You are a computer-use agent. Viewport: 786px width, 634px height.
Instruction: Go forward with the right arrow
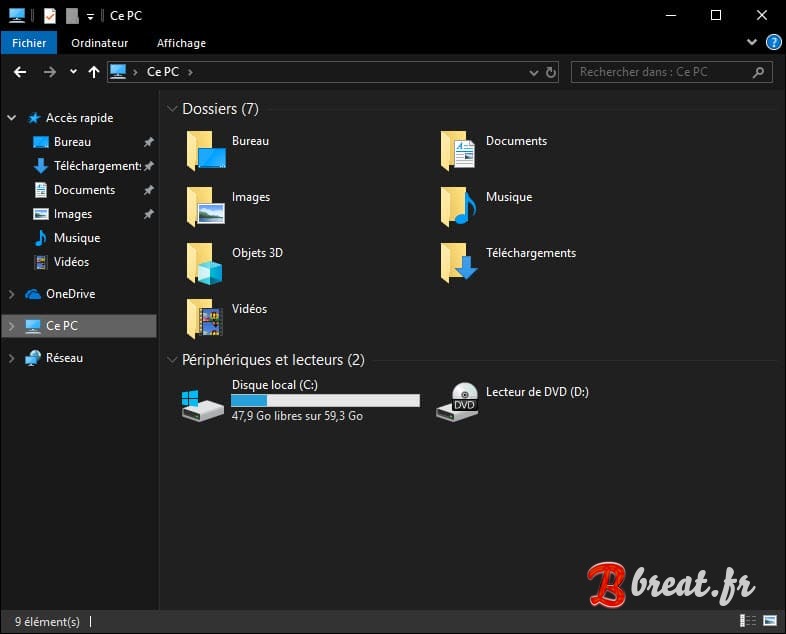coord(50,72)
